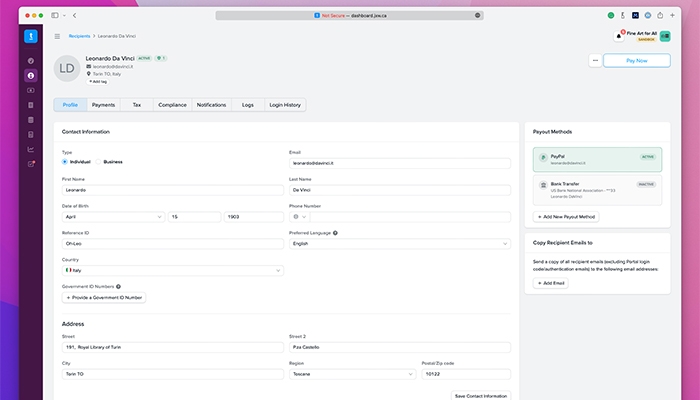Image resolution: width=700 pixels, height=400 pixels.
Task: Open the edit note icon with red dot
Action: coord(31,164)
